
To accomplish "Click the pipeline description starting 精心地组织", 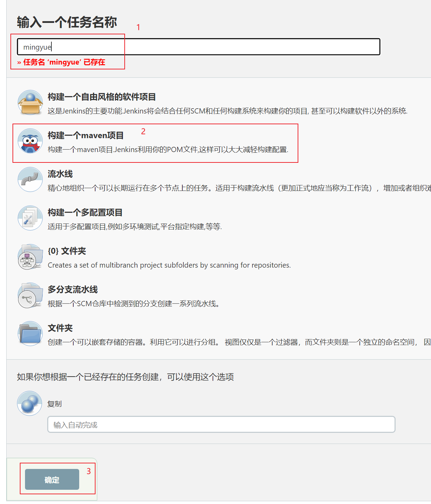I will pyautogui.click(x=239, y=188).
